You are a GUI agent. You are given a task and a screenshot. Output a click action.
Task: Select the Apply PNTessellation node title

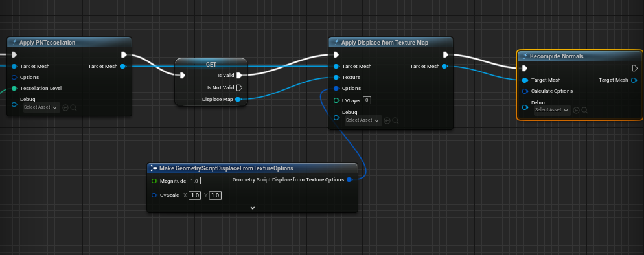click(x=47, y=43)
